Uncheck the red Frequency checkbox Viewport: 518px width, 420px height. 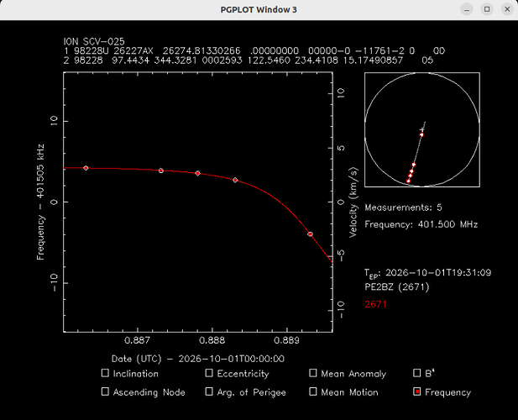[x=417, y=391]
